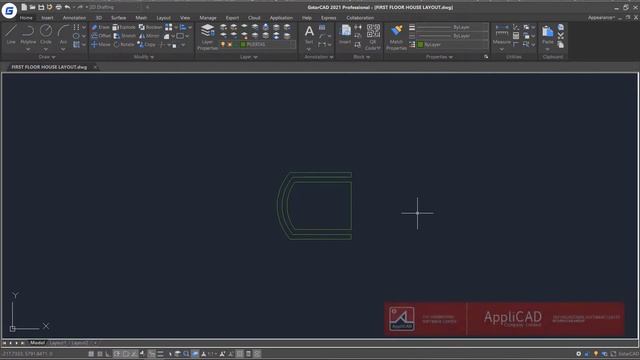Viewport: 640px width, 360px height.
Task: Expand the Block panel
Action: coord(361,57)
